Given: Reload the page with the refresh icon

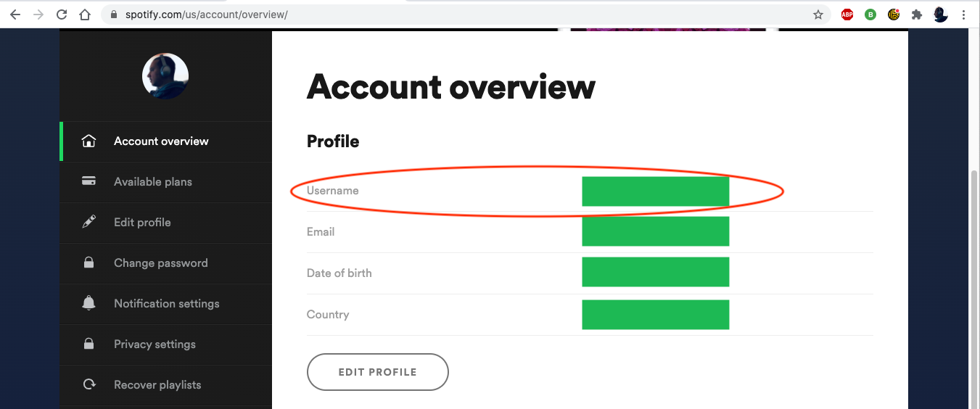Looking at the screenshot, I should point(62,15).
